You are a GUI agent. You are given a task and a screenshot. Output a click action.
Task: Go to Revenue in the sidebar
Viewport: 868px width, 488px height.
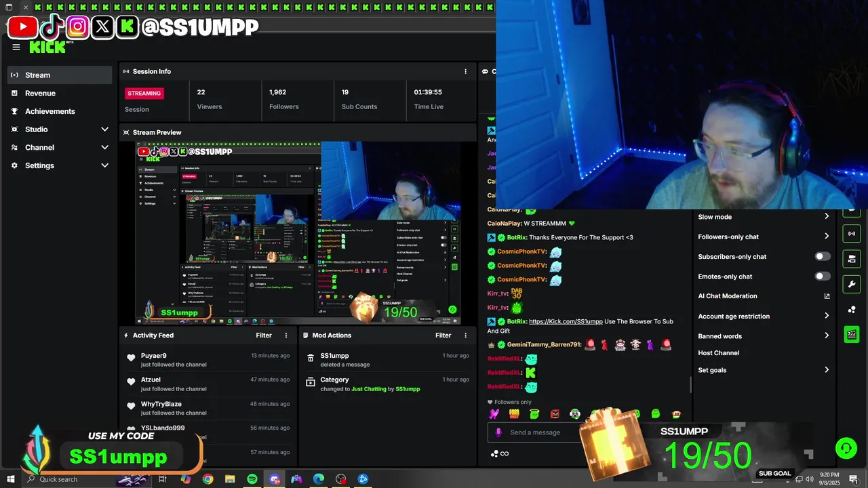click(60, 93)
